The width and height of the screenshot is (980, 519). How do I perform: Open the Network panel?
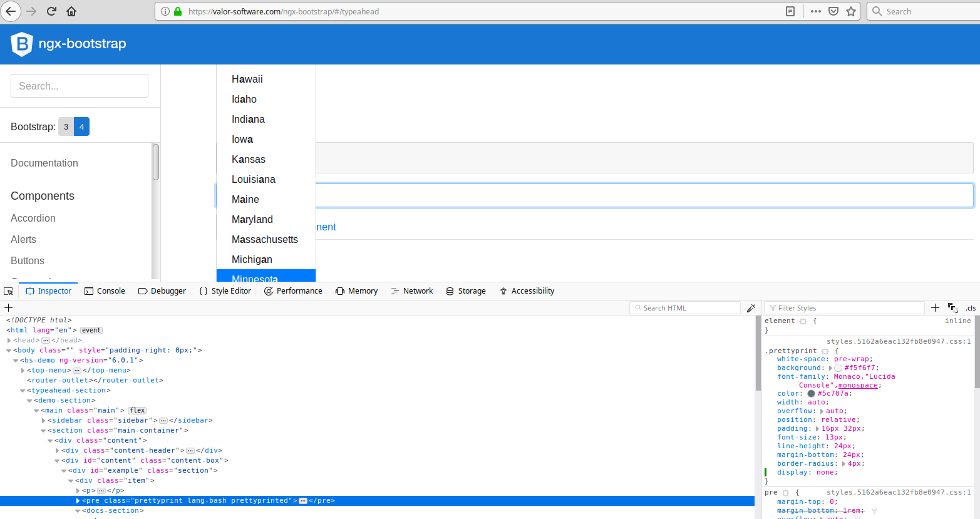[x=411, y=290]
